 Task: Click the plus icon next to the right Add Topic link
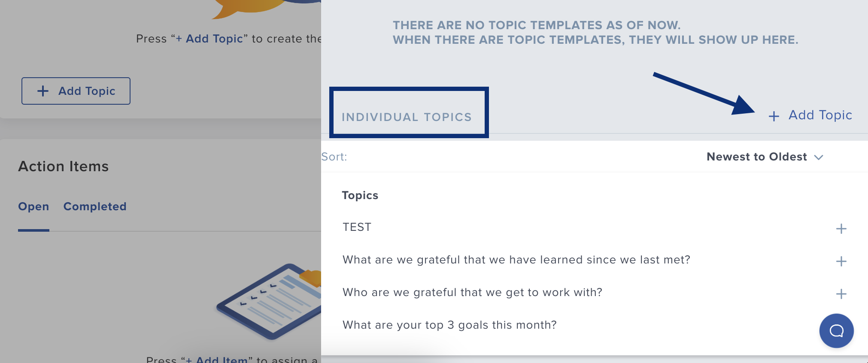[774, 116]
